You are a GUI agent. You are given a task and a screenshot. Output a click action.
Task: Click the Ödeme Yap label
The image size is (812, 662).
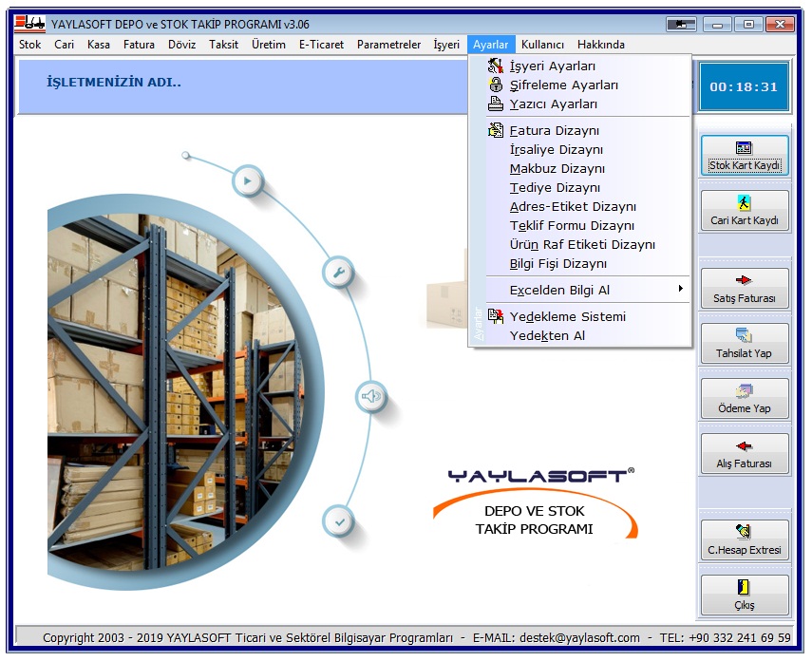point(745,408)
